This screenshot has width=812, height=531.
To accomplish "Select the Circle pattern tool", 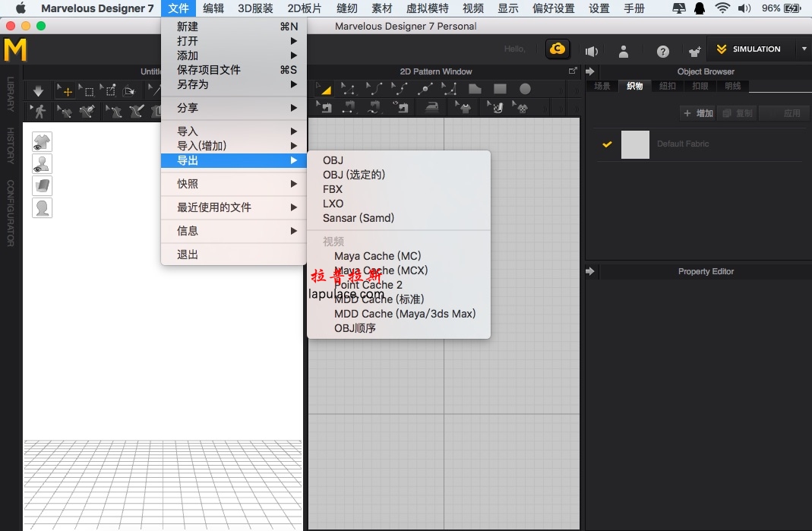I will 525,89.
